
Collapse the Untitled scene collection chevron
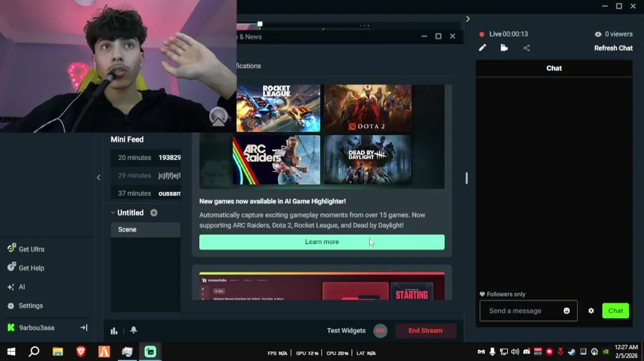[x=113, y=213]
